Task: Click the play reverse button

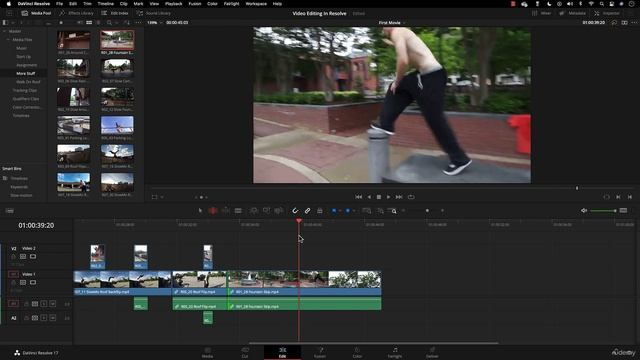Action: coord(369,197)
